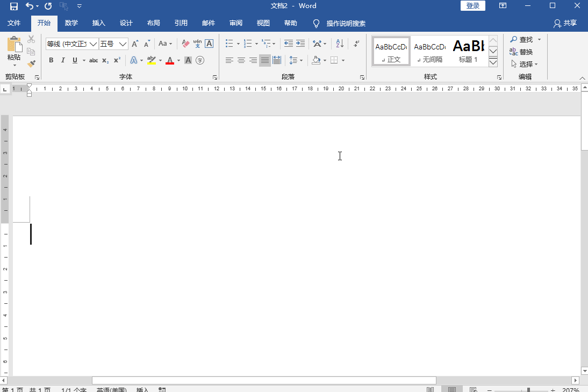Click the zoom slider in status bar
The height and width of the screenshot is (392, 588).
(x=521, y=390)
